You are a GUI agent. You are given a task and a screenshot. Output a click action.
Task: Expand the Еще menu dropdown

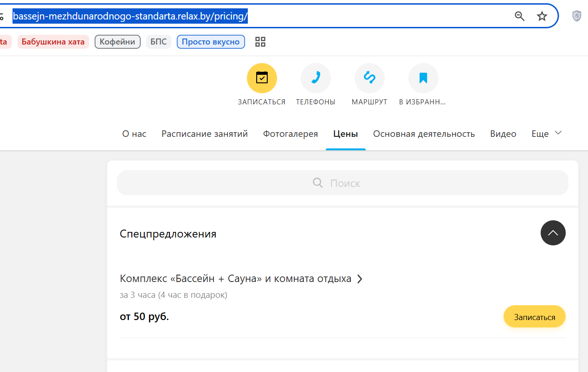point(547,134)
